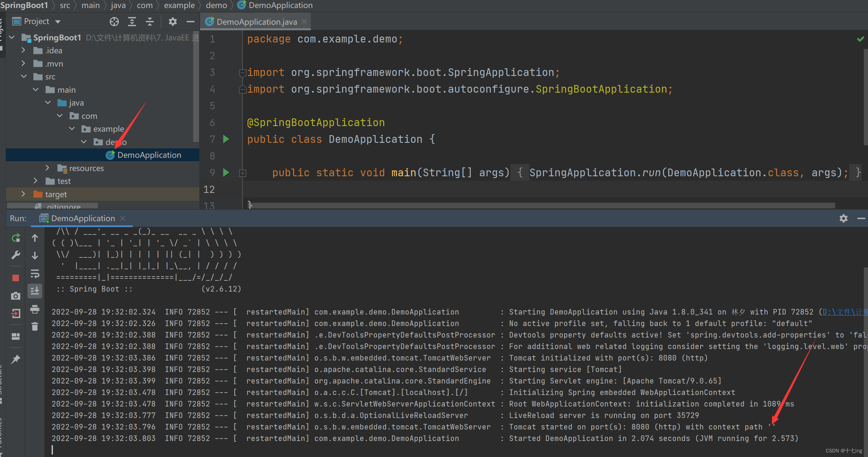Fold the import block at line 3

pyautogui.click(x=243, y=73)
